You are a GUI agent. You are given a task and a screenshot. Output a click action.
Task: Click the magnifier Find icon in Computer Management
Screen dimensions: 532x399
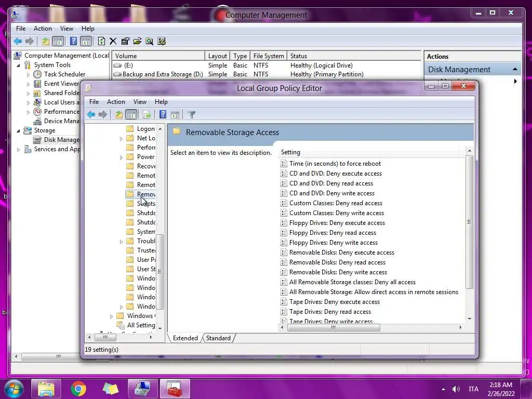(149, 42)
